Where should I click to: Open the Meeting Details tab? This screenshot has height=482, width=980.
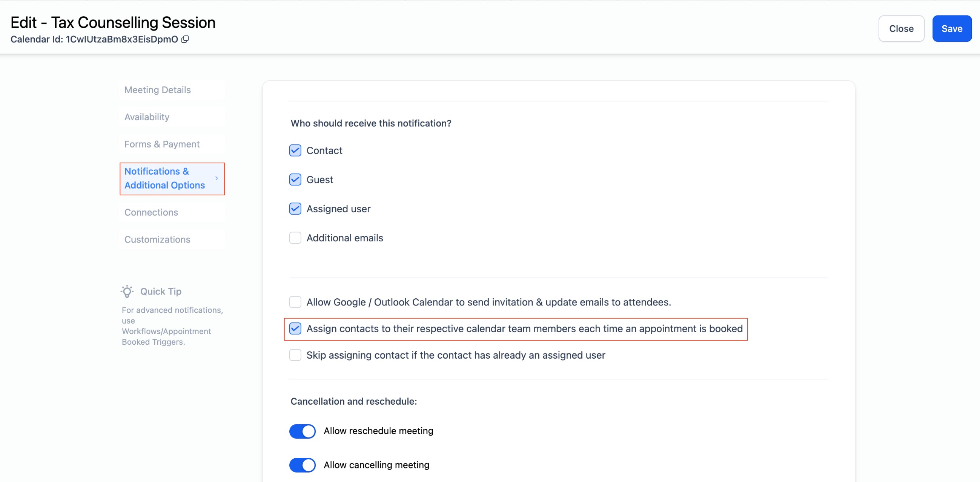158,90
